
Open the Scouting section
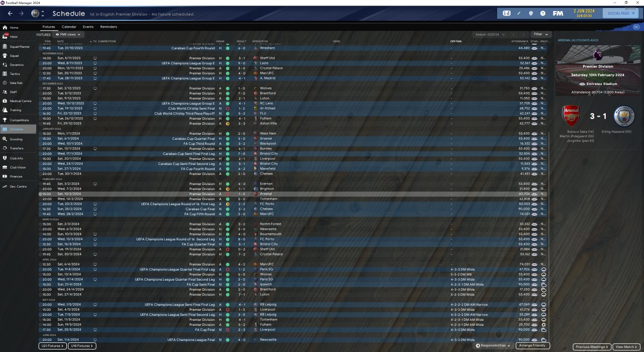[x=18, y=139]
